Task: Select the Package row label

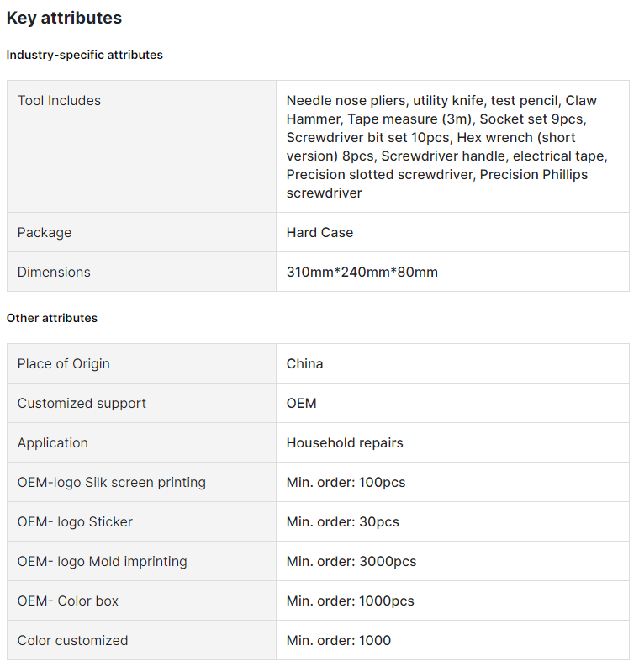Action: click(45, 232)
